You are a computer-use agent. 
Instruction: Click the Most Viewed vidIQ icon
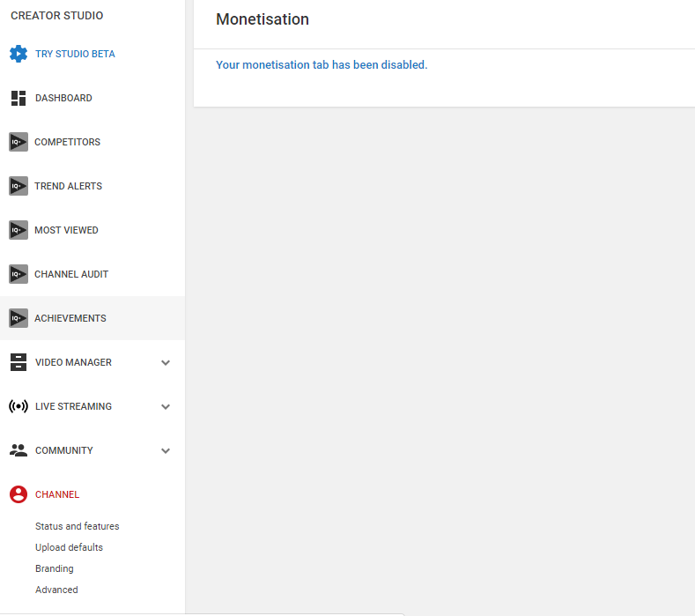(x=18, y=230)
